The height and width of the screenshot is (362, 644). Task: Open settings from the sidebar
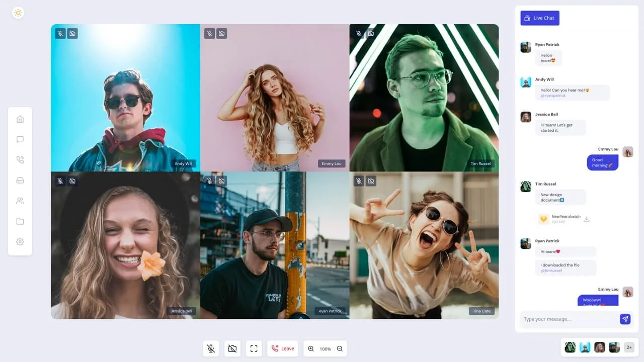20,242
